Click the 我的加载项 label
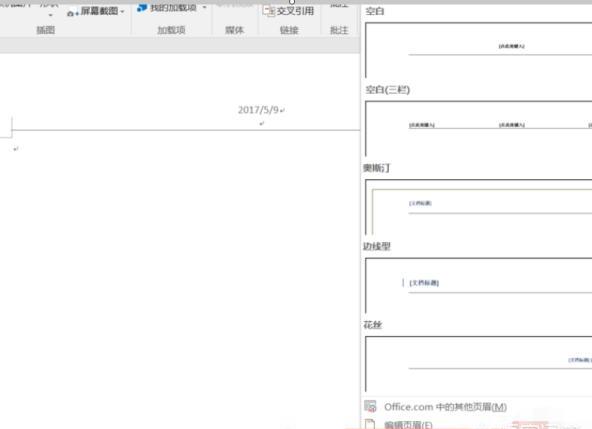592x429 pixels. [173, 8]
